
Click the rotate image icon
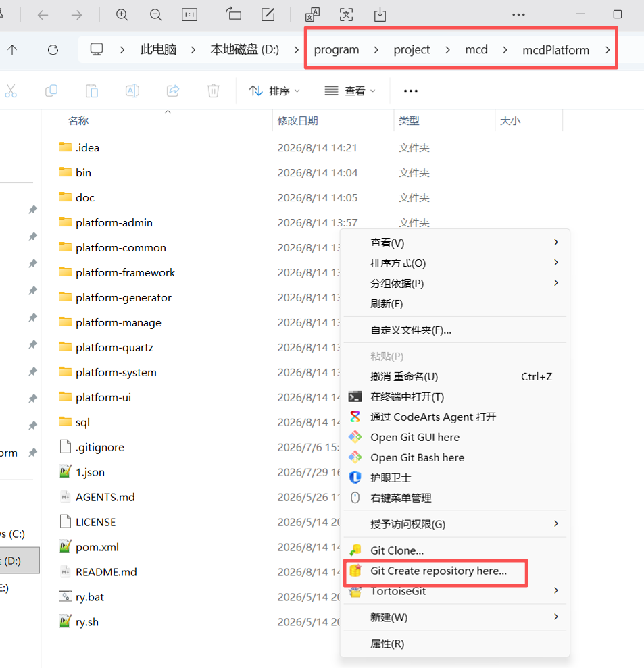pyautogui.click(x=233, y=14)
